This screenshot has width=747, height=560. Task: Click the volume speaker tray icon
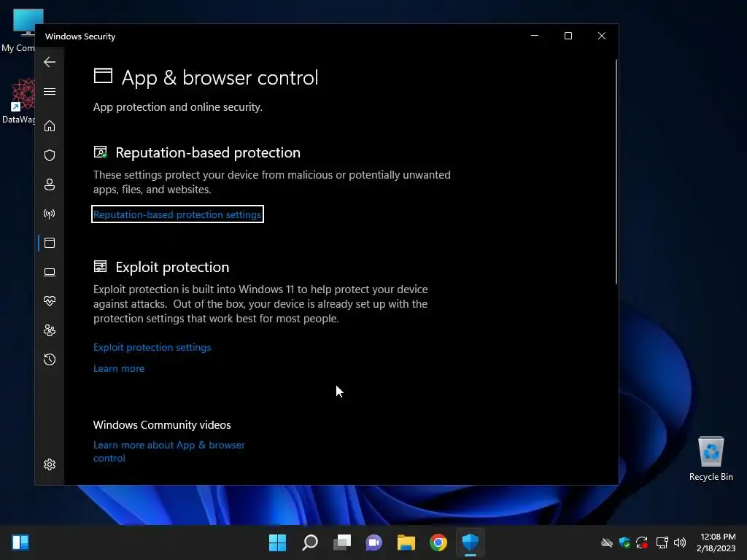pyautogui.click(x=680, y=542)
